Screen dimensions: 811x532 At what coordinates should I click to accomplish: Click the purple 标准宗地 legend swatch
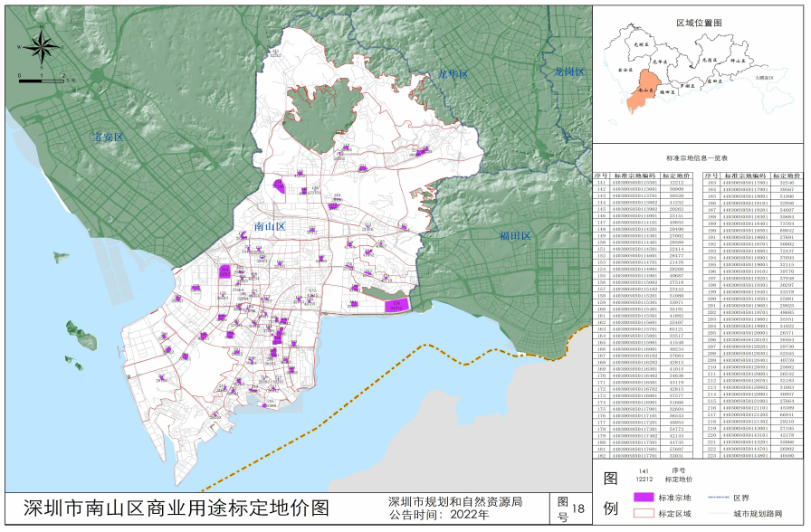(x=643, y=498)
